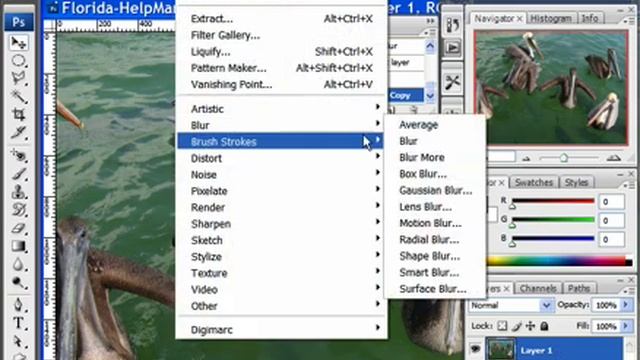Image resolution: width=640 pixels, height=360 pixels.
Task: Select the Pen tool
Action: point(18,305)
